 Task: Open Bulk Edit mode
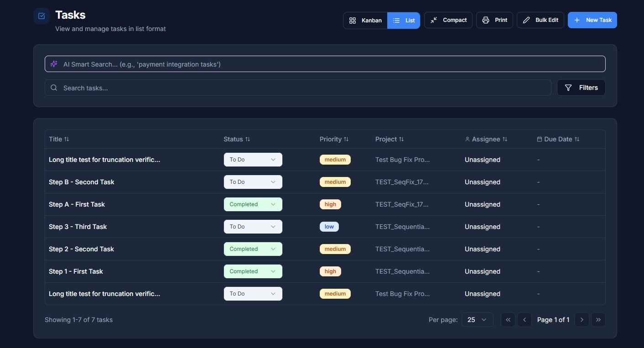pos(540,20)
